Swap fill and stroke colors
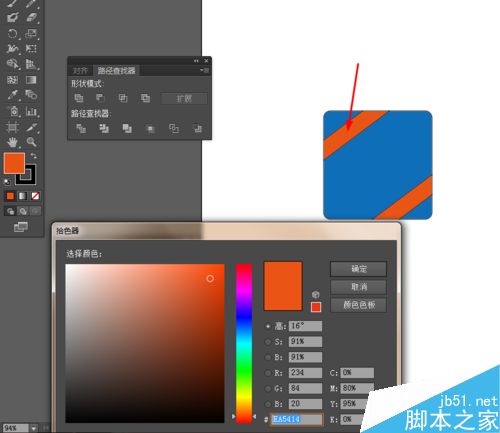 point(33,156)
